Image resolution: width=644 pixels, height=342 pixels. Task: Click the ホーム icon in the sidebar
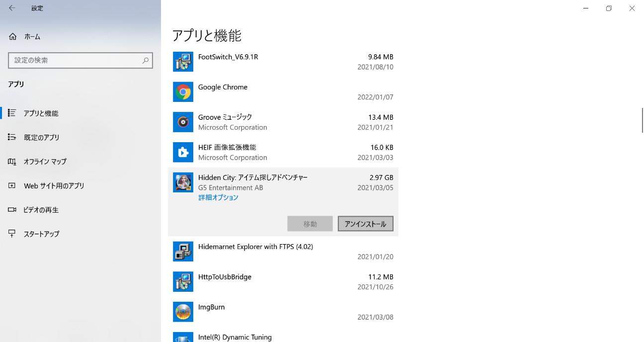pyautogui.click(x=12, y=36)
